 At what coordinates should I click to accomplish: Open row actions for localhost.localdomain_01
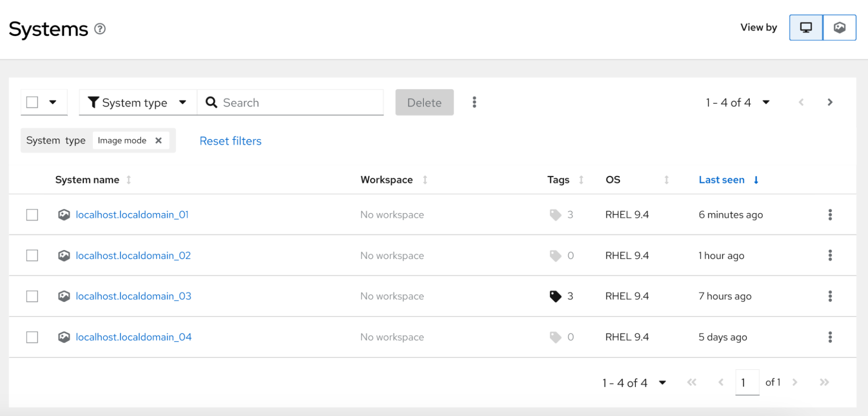click(830, 215)
